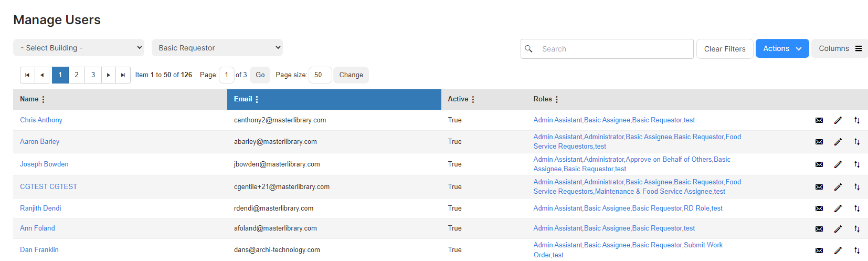The width and height of the screenshot is (868, 261).
Task: Go to page 2
Action: point(77,75)
